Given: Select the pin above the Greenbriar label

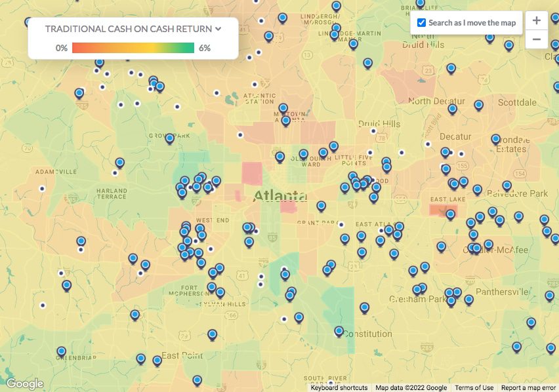Looking at the screenshot, I should click(x=61, y=351).
